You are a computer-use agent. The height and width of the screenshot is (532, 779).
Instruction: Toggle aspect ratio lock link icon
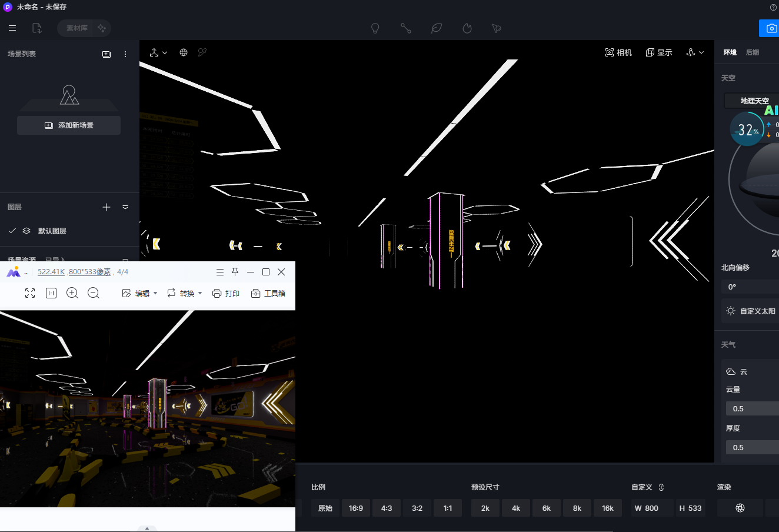tap(661, 487)
